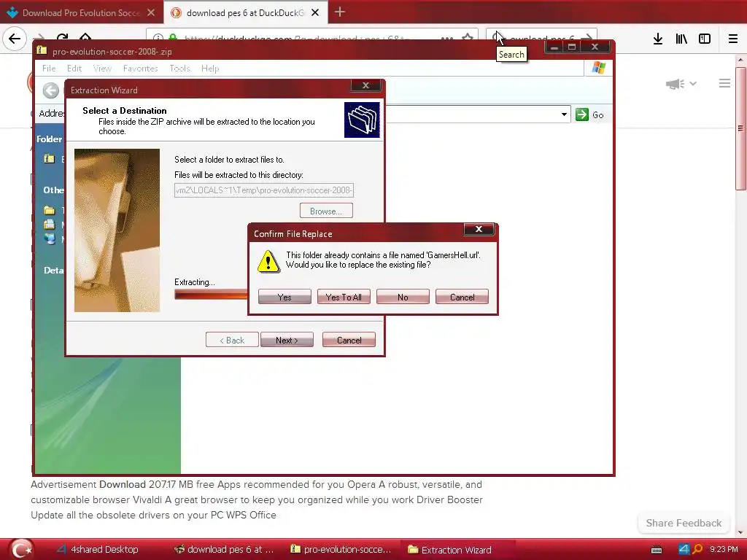Open the View menu in zip window
747x560 pixels.
pos(102,69)
